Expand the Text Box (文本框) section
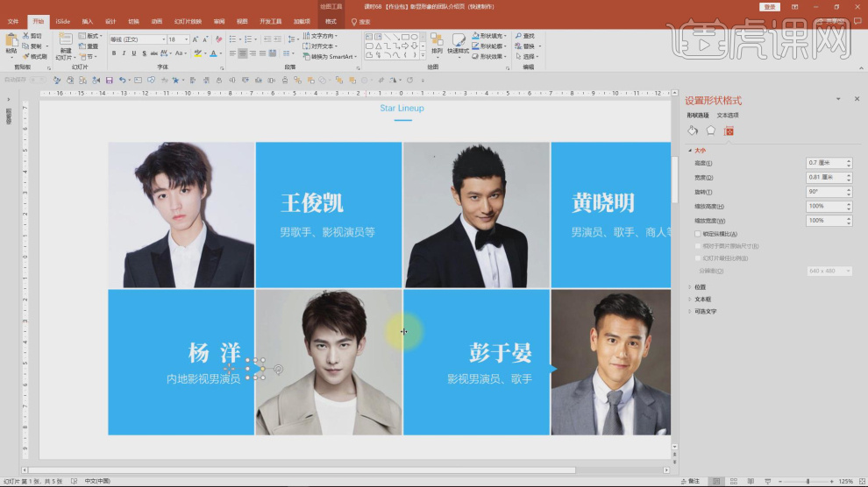 (702, 299)
